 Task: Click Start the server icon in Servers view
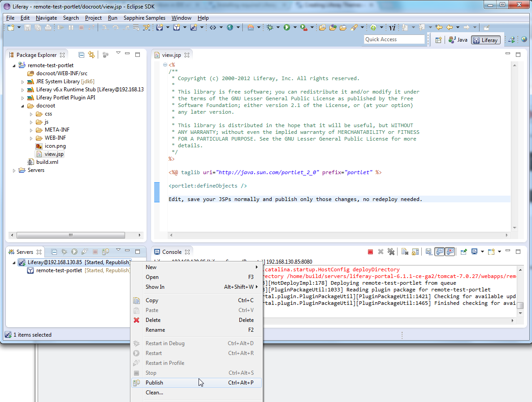click(74, 252)
